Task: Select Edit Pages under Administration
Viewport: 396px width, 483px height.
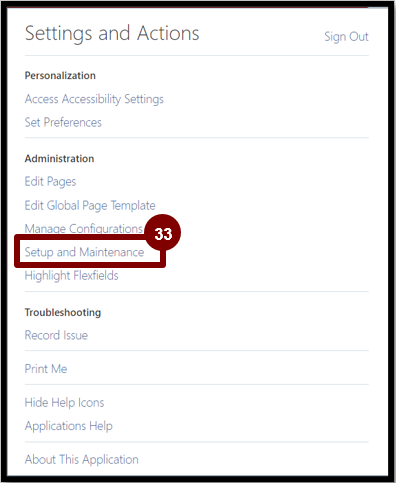Action: (x=50, y=182)
